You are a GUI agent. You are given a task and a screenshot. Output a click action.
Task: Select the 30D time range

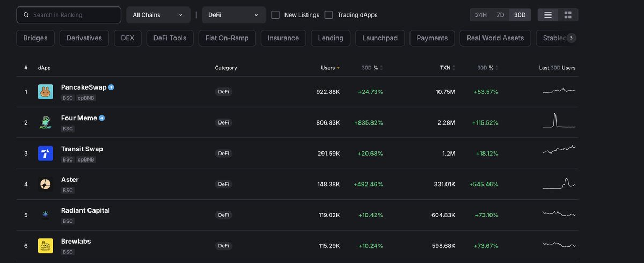(519, 15)
